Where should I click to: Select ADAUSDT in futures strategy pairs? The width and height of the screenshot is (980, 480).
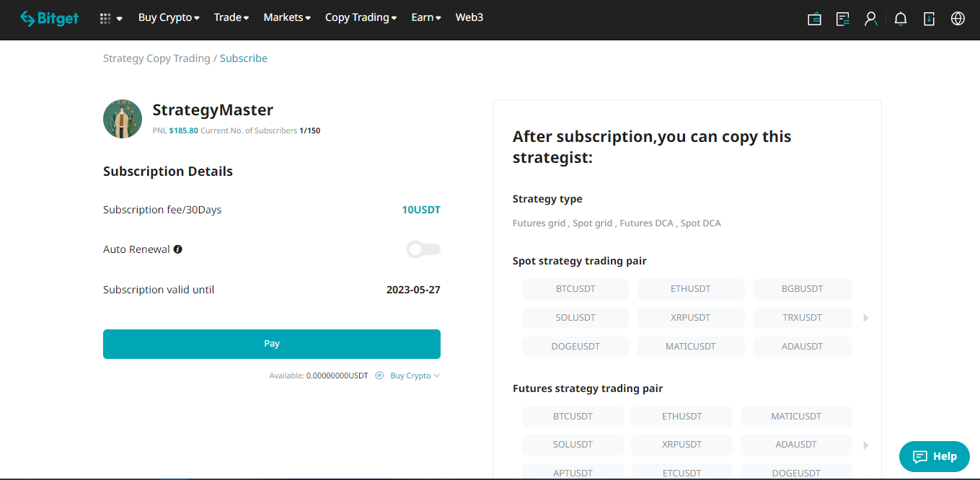tap(796, 445)
